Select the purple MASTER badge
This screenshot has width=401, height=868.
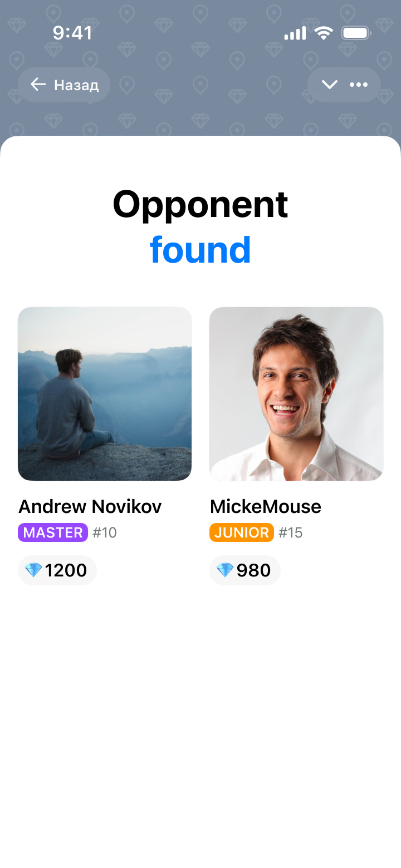pyautogui.click(x=53, y=532)
